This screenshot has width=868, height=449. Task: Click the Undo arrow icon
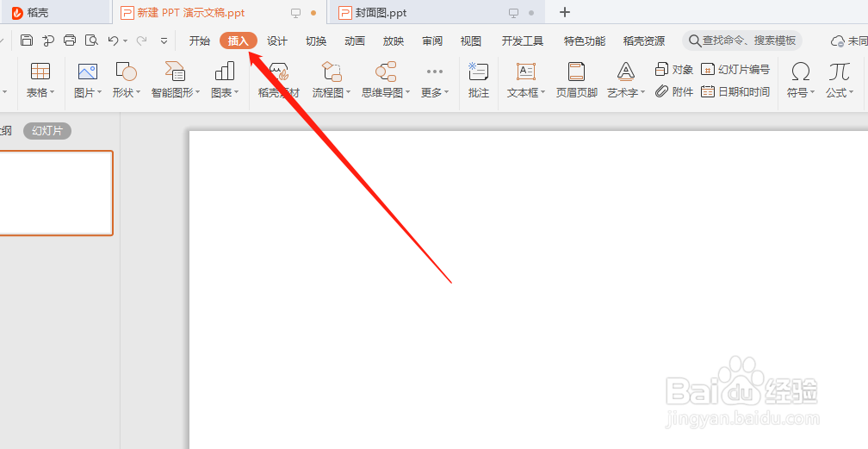point(114,41)
